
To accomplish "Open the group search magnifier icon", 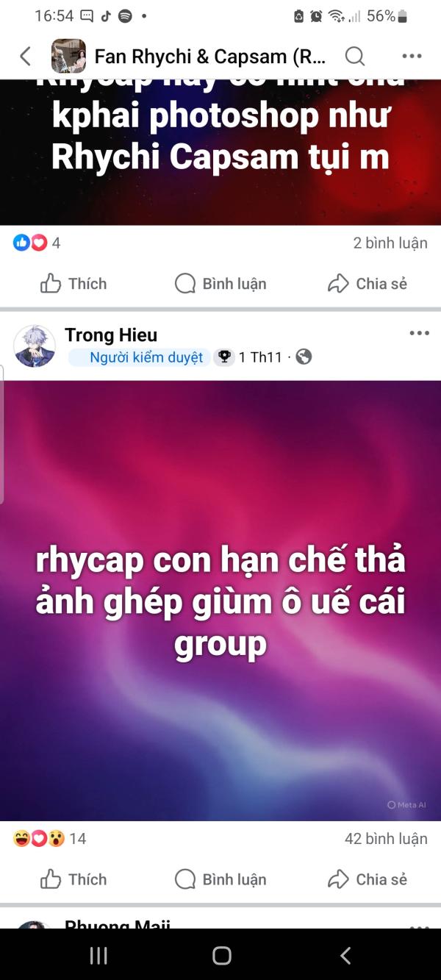I will point(355,56).
